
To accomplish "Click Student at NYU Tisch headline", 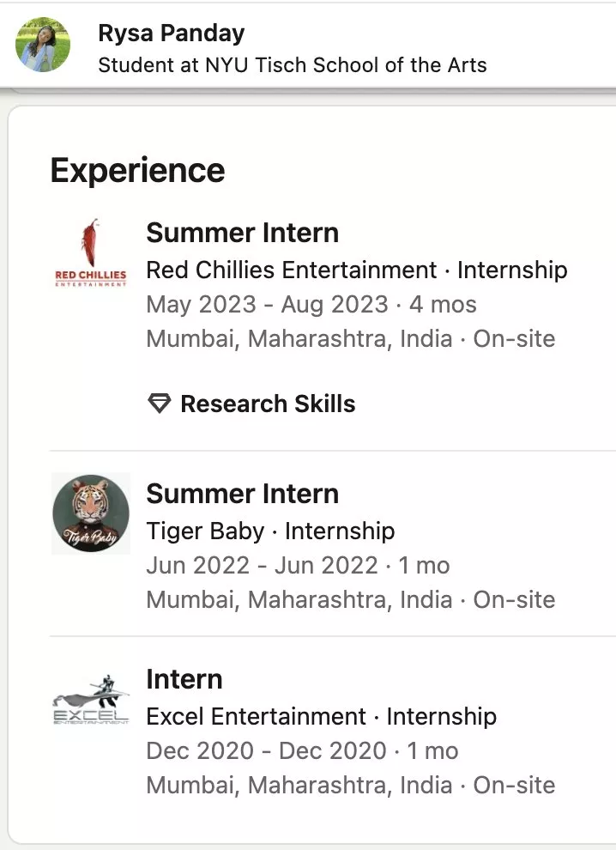I will [293, 65].
